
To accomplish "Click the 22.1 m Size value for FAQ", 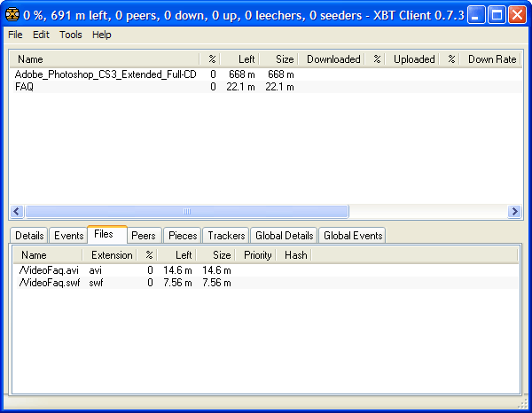I will pos(279,87).
